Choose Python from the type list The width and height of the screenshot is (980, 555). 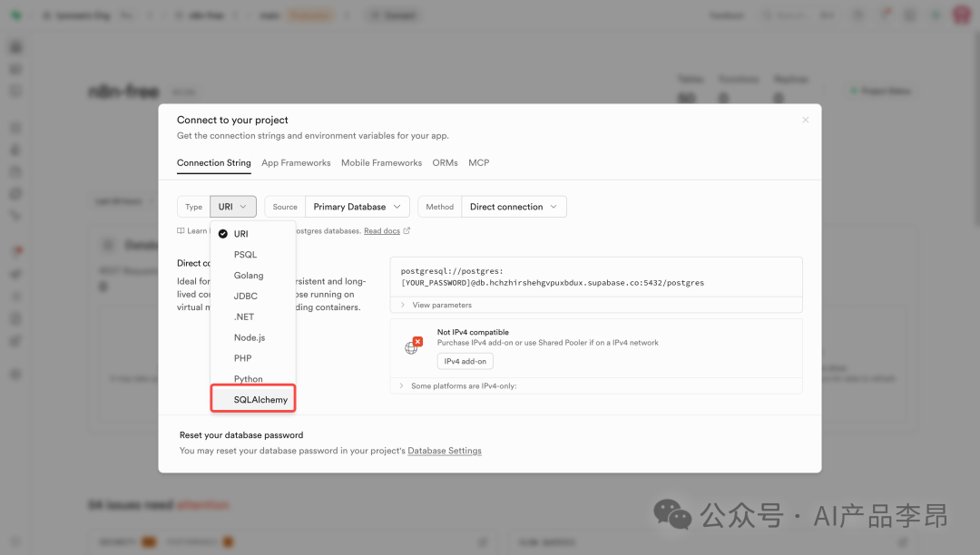coord(253,378)
